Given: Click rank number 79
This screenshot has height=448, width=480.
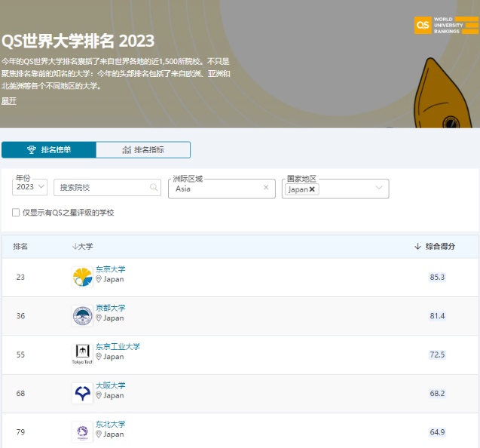Looking at the screenshot, I should coord(20,432).
